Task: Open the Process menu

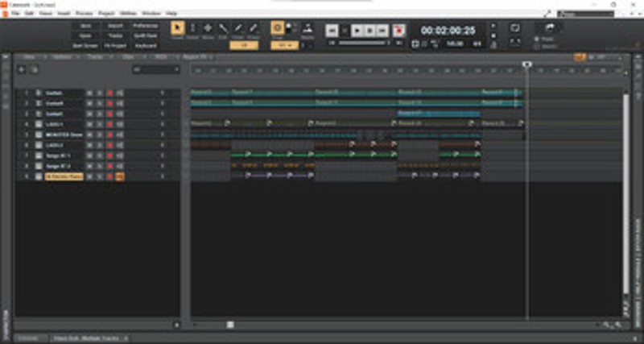Action: click(x=85, y=14)
